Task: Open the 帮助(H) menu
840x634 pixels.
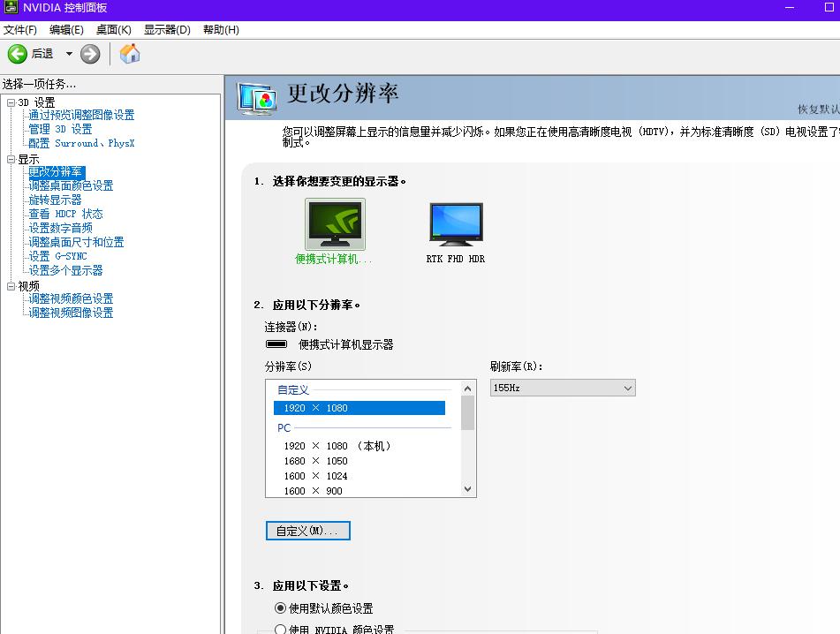Action: tap(221, 30)
